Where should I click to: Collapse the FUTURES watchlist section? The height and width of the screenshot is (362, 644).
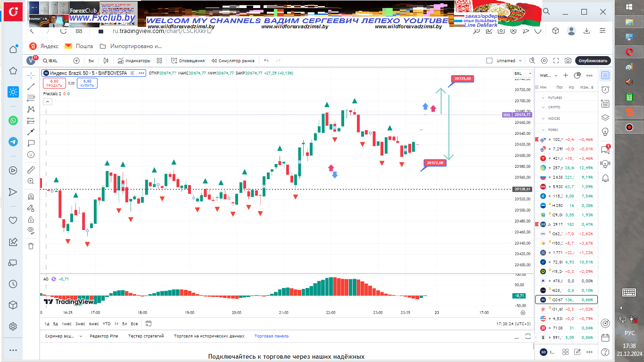point(544,98)
